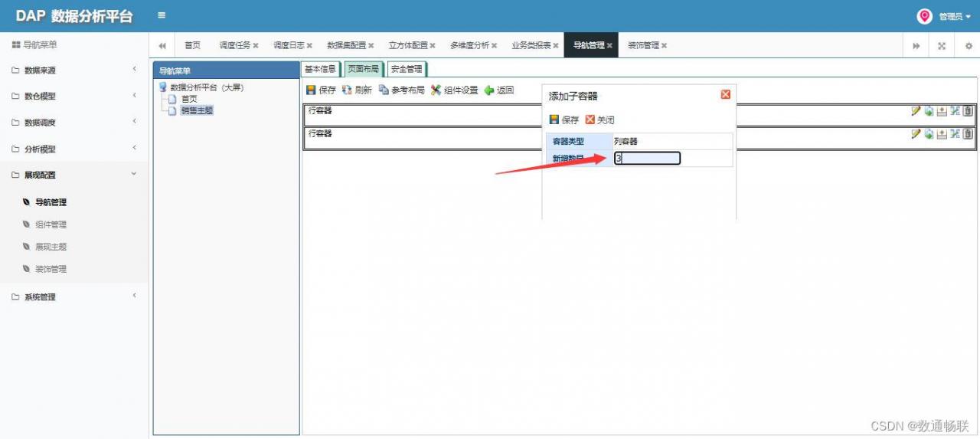The image size is (980, 439).
Task: Expand the 数据来源 sidebar menu
Action: click(74, 70)
